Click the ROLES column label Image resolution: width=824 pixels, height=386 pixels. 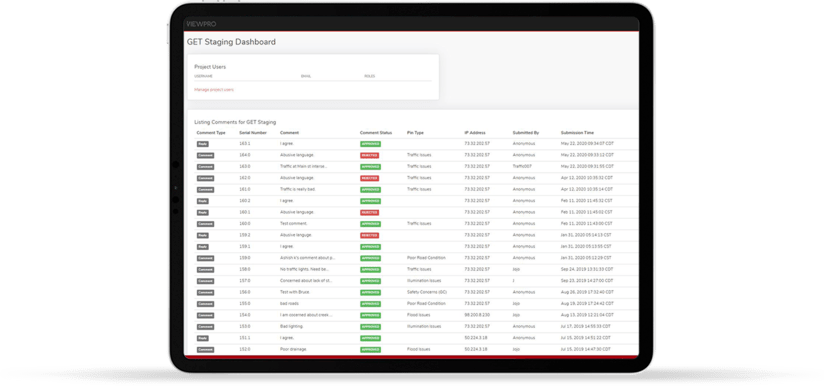coord(369,76)
